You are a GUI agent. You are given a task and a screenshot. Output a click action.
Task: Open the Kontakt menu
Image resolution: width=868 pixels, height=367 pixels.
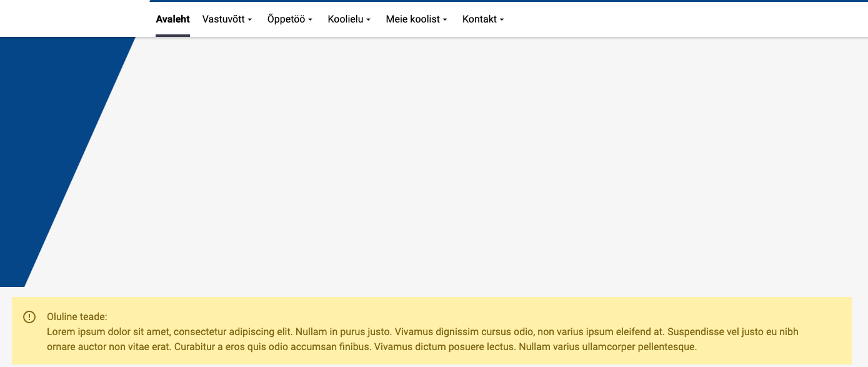pyautogui.click(x=479, y=19)
